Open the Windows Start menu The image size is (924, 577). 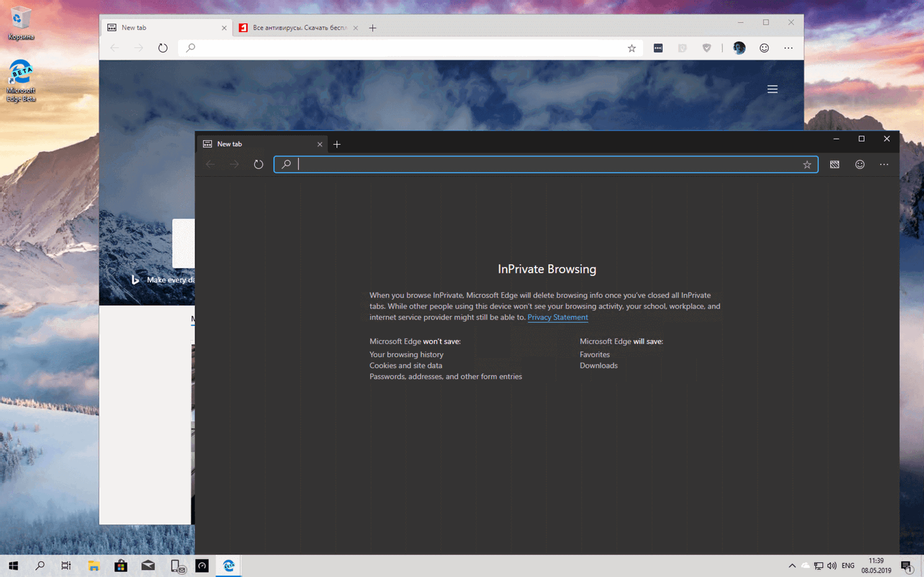[x=13, y=566]
